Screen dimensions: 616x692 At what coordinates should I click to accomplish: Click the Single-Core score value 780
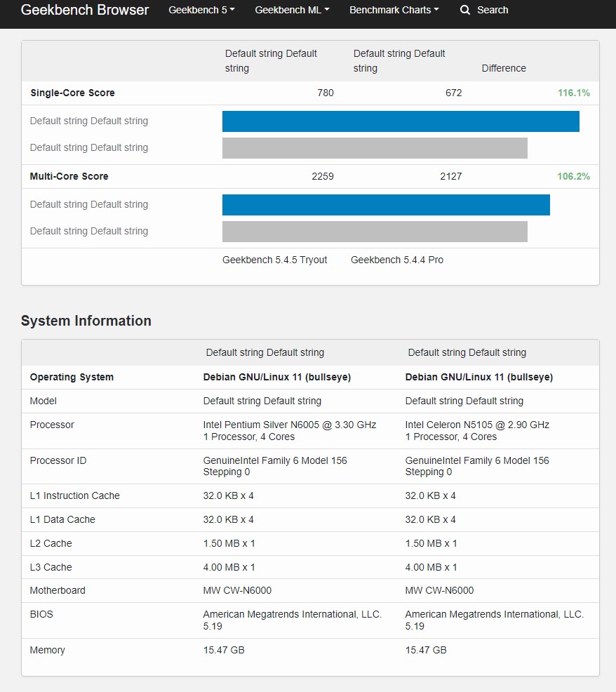coord(326,93)
